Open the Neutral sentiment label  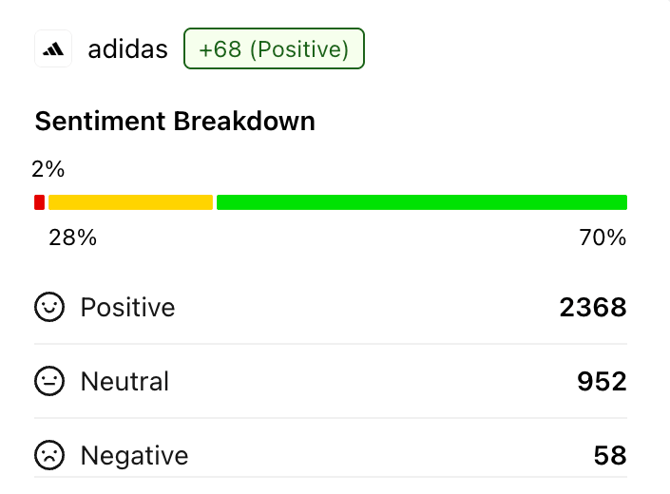coord(125,381)
